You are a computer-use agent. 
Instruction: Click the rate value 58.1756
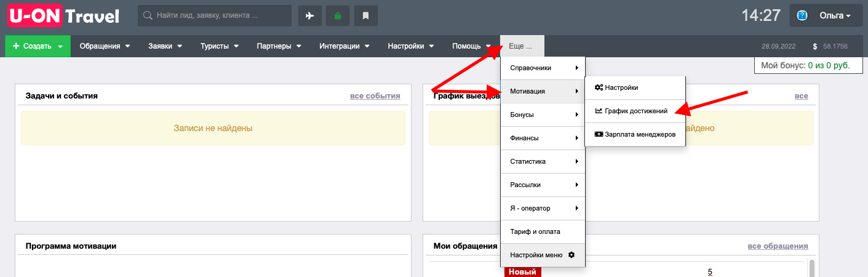(835, 46)
